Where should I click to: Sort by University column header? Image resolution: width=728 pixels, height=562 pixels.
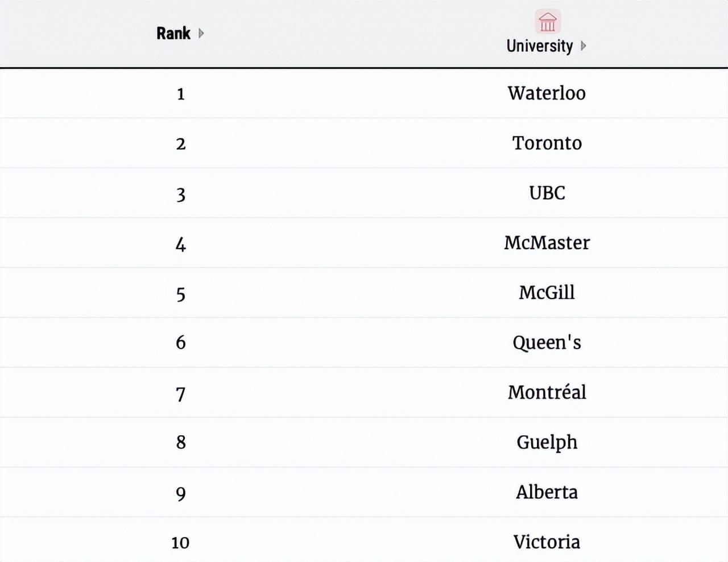tap(540, 46)
